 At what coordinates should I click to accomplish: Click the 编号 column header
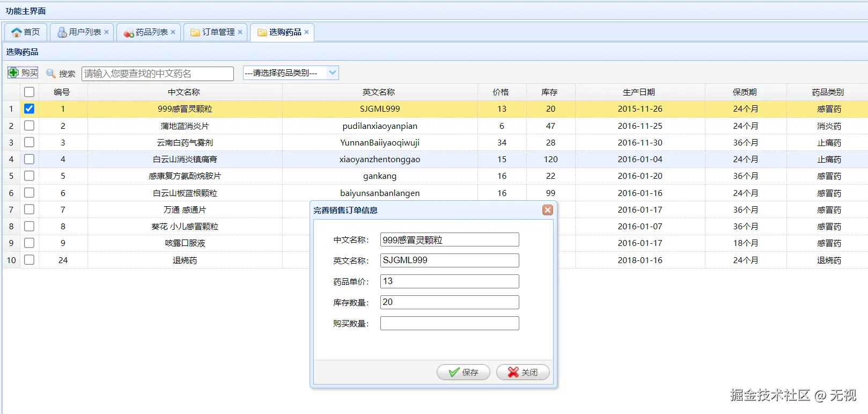[x=62, y=92]
